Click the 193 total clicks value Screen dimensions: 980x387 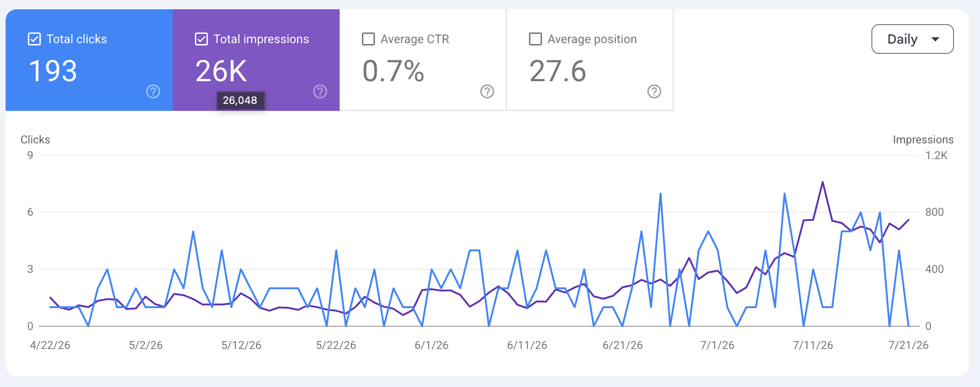click(x=53, y=71)
